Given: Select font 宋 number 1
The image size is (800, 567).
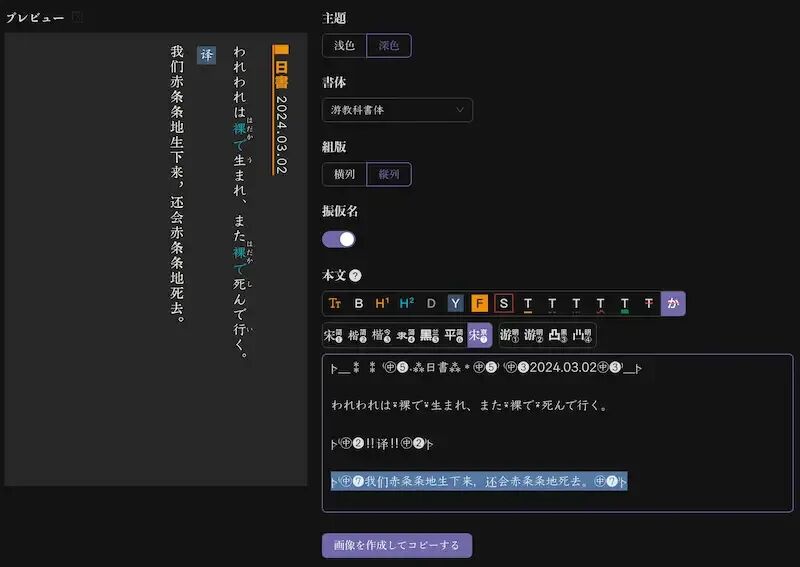Looking at the screenshot, I should coord(334,335).
